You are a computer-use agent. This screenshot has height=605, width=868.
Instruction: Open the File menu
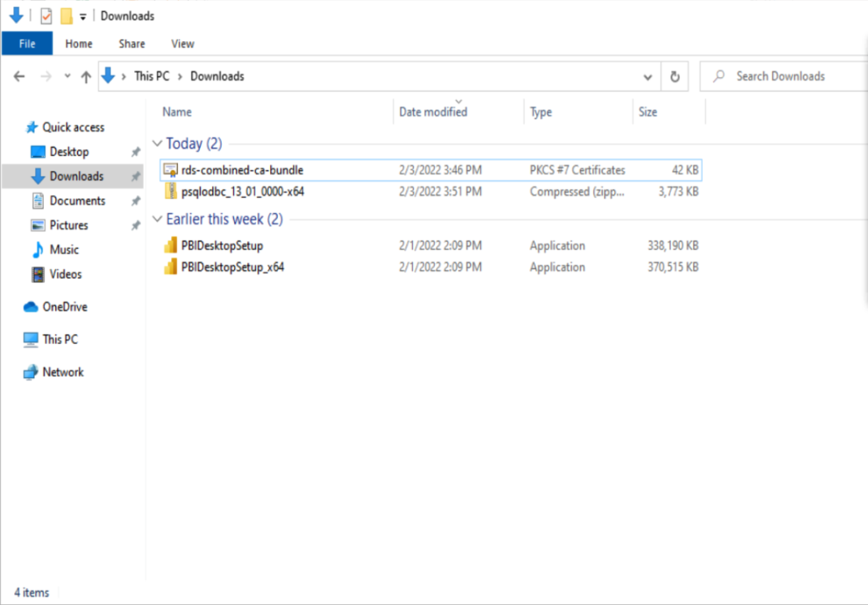pyautogui.click(x=27, y=43)
